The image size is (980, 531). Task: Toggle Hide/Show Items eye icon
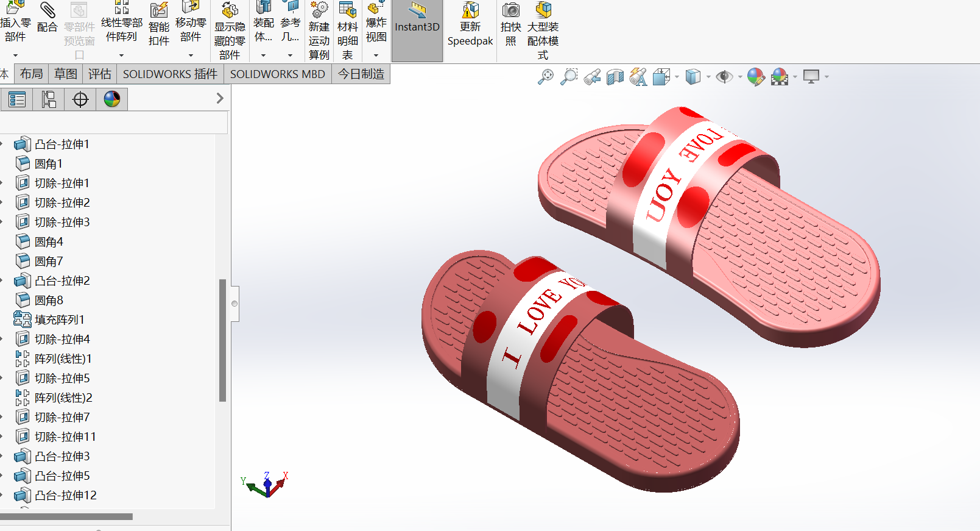[x=724, y=77]
